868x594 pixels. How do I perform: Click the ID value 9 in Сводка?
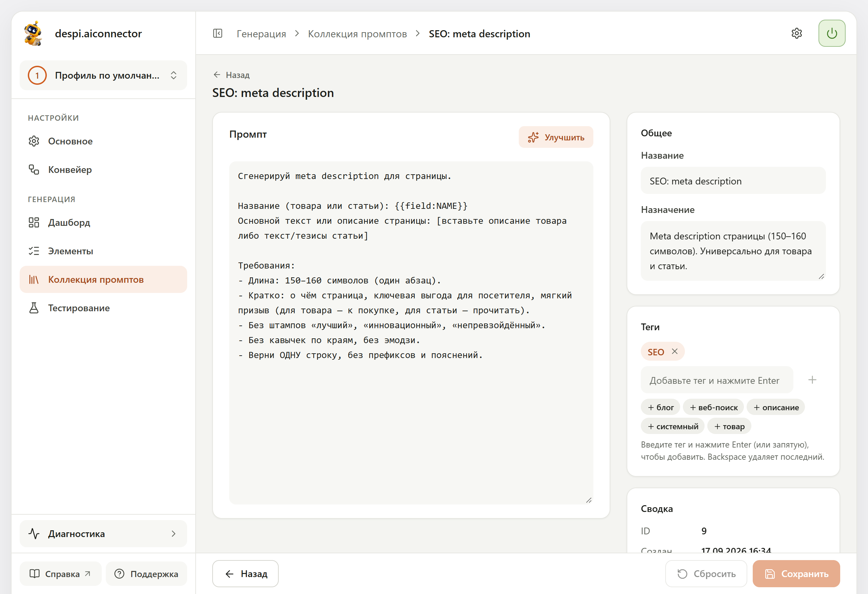tap(704, 531)
